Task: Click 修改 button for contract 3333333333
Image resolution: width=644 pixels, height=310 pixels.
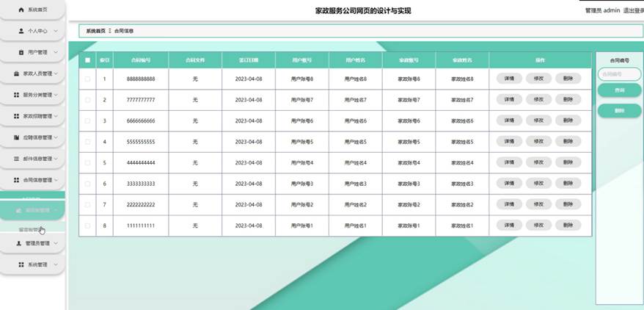Action: [539, 184]
